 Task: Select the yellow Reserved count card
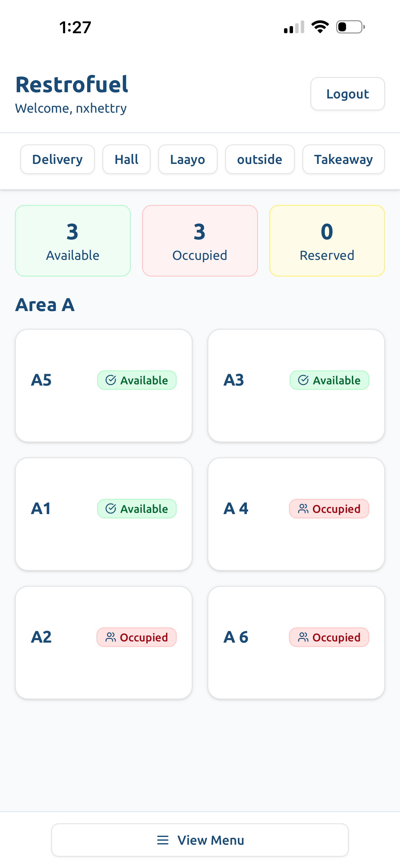click(327, 241)
